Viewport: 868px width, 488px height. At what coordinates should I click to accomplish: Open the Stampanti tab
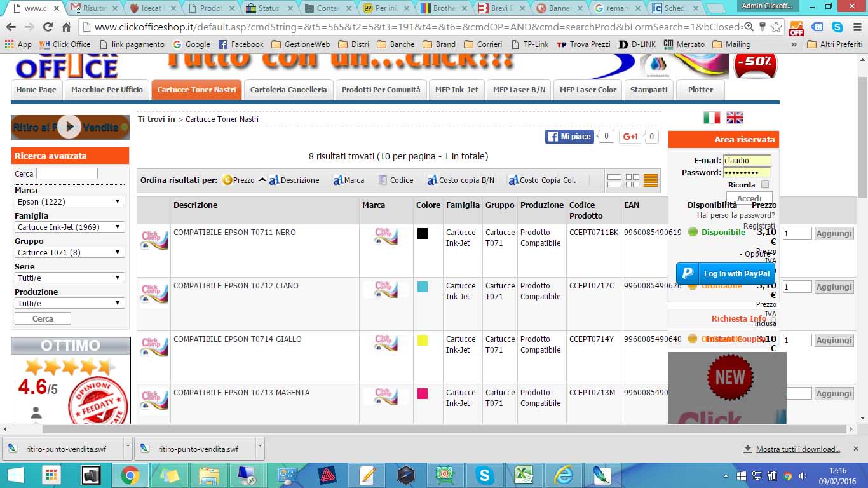[649, 90]
